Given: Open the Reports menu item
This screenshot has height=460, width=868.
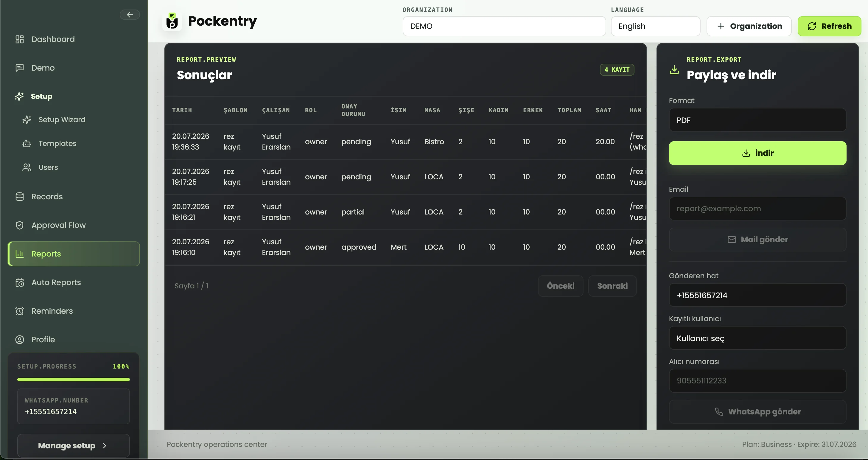Looking at the screenshot, I should click(x=74, y=254).
